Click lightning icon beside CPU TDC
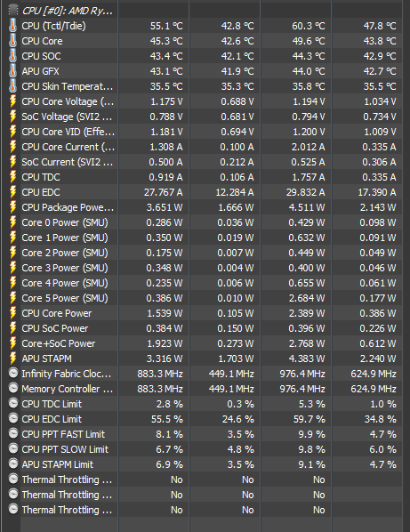 [12, 177]
